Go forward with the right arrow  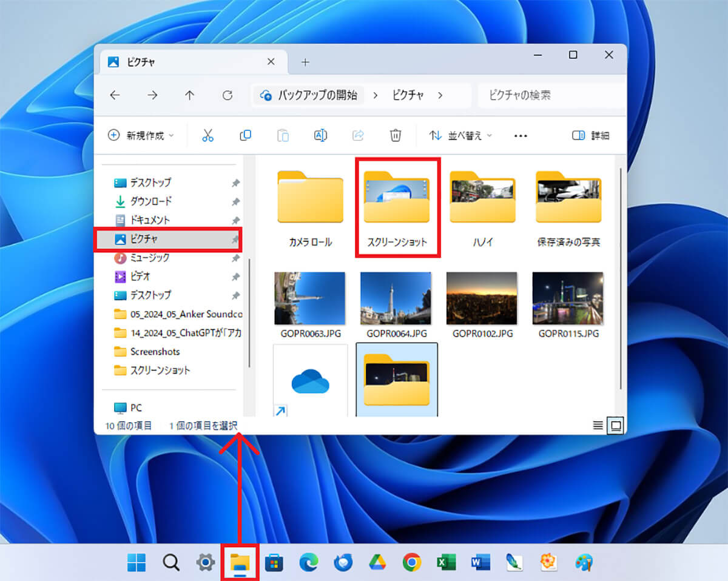tap(152, 95)
